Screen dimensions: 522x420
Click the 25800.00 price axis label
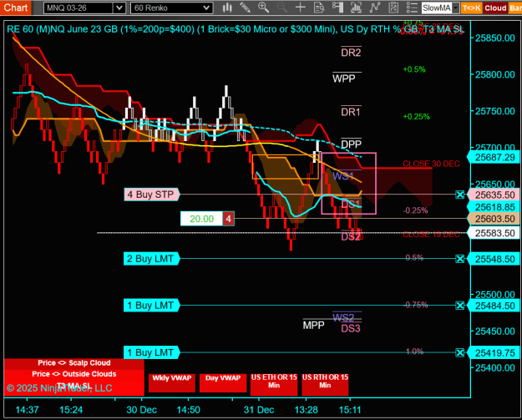coord(495,74)
